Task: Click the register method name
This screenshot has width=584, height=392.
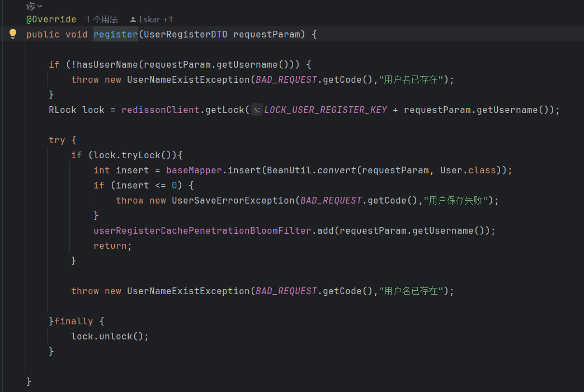Action: tap(115, 34)
